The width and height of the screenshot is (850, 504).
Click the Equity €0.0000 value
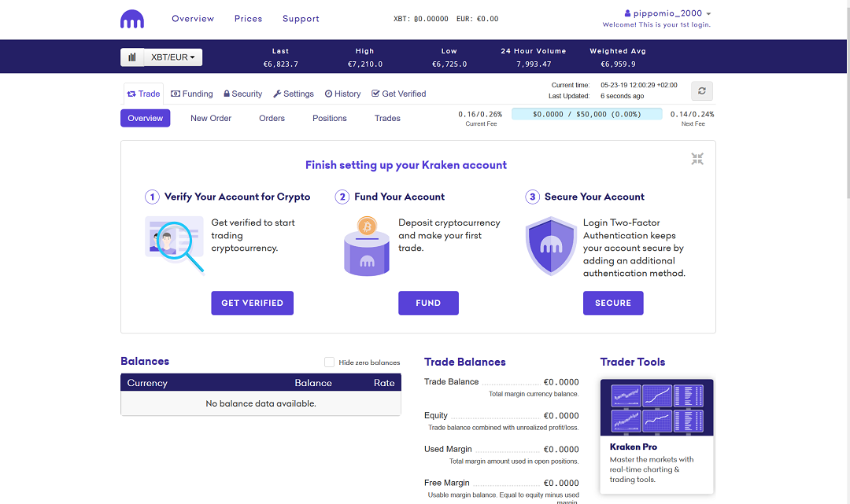(x=561, y=416)
